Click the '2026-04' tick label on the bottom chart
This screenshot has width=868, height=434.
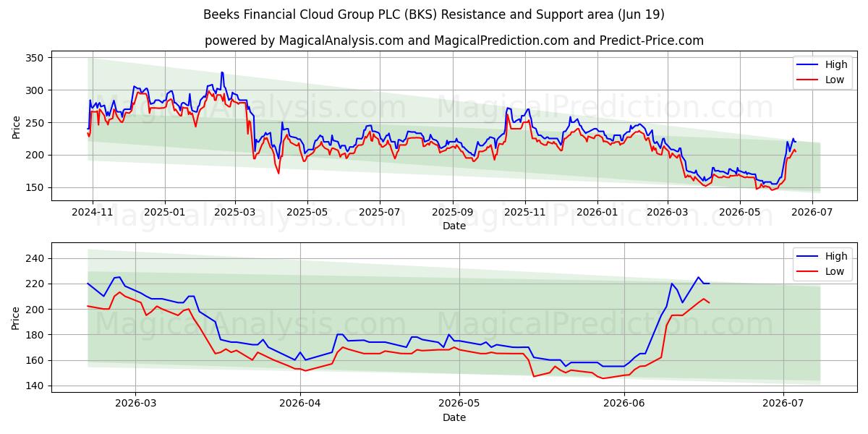tap(300, 405)
